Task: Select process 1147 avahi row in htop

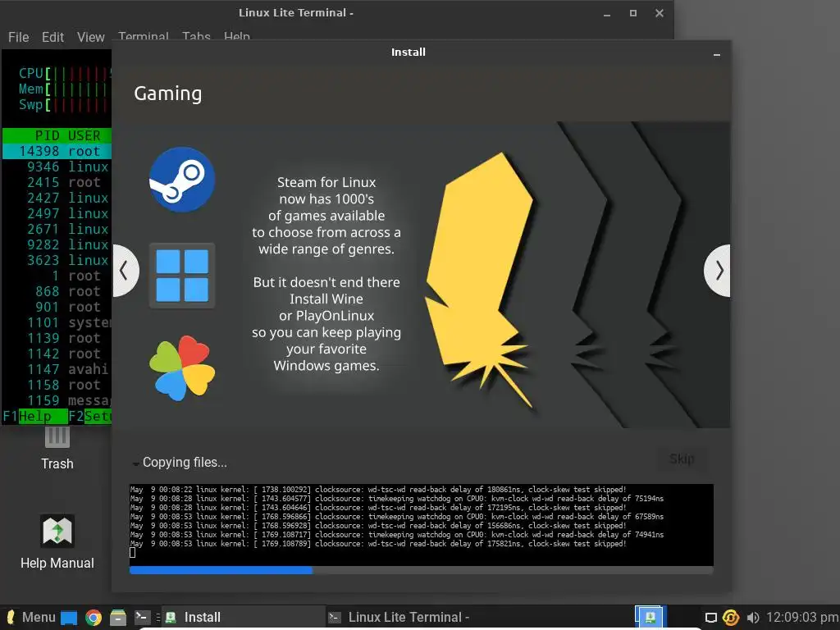Action: (57, 368)
